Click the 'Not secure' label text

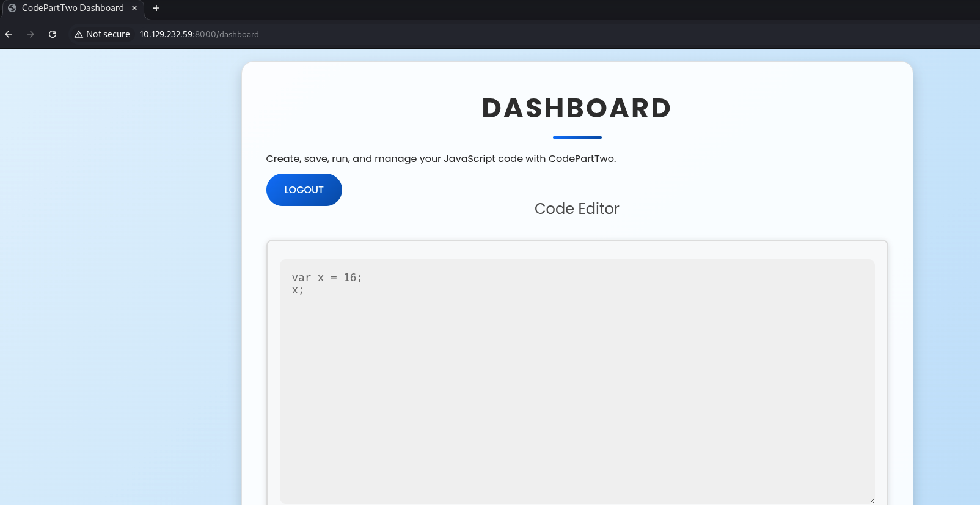pos(108,34)
